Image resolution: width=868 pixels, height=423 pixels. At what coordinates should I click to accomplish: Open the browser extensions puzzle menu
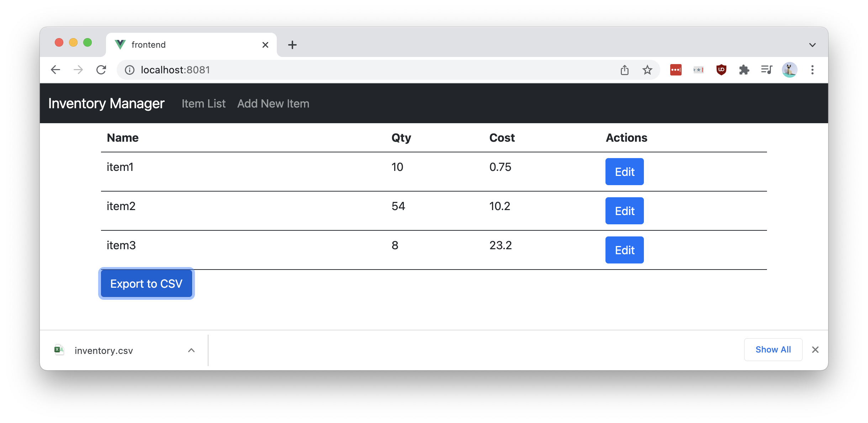(x=744, y=70)
